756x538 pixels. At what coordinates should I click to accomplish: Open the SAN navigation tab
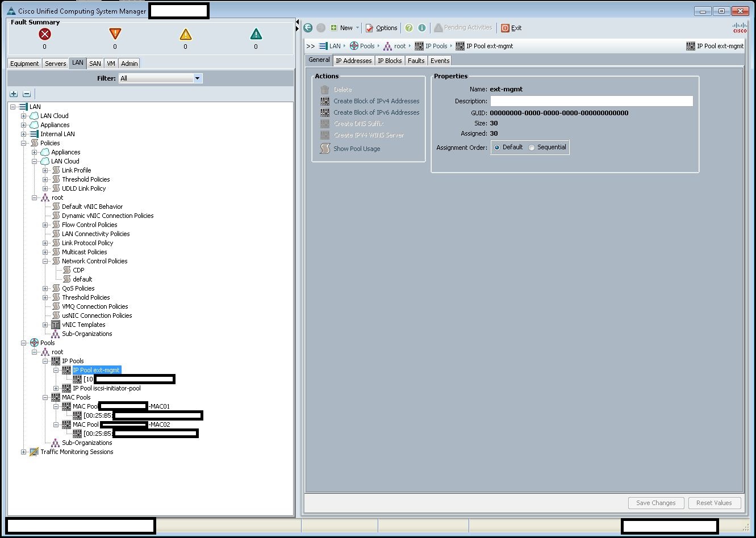pyautogui.click(x=95, y=64)
